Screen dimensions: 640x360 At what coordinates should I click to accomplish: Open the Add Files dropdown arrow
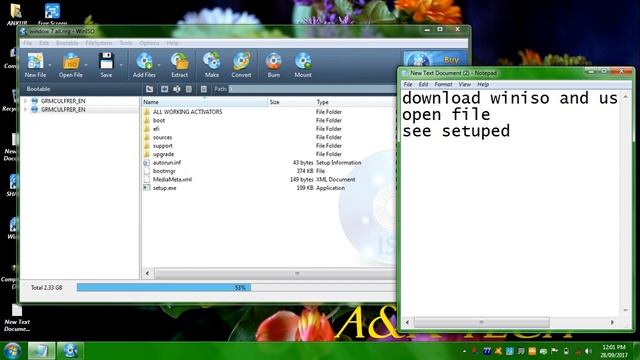click(159, 65)
